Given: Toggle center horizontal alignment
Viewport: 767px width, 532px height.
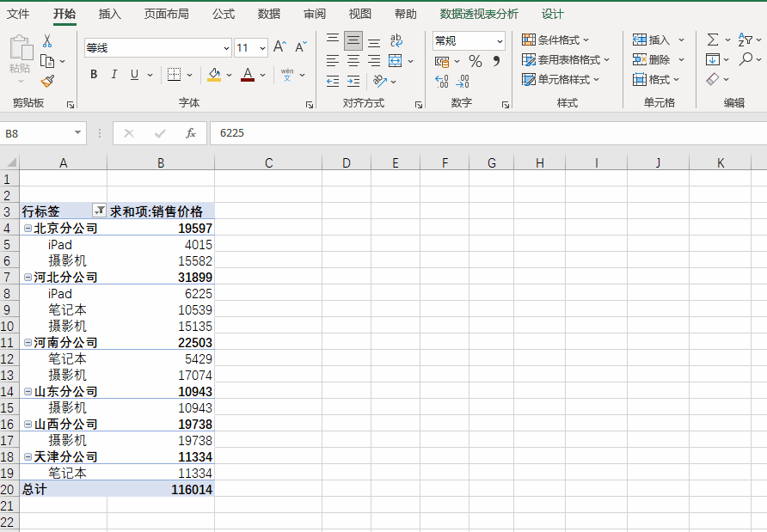Looking at the screenshot, I should tap(353, 61).
